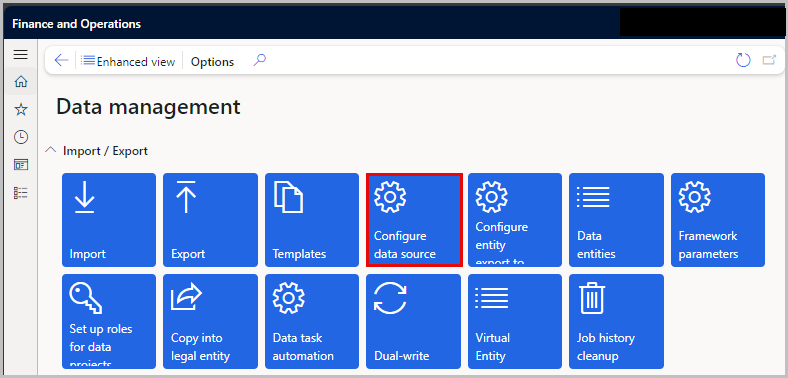Open the Virtual Entity tile
The image size is (788, 378).
tap(515, 321)
